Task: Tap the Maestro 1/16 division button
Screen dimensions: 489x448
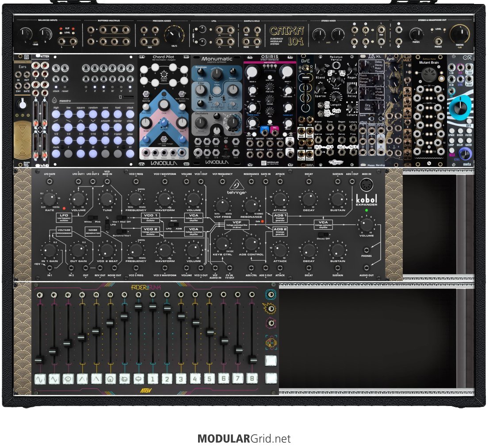Action: (93, 140)
